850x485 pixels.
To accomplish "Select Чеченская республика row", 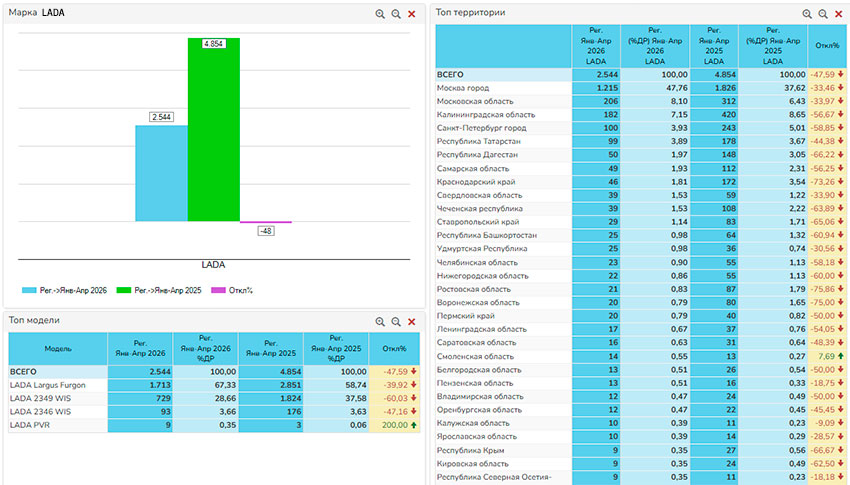I will [641, 209].
